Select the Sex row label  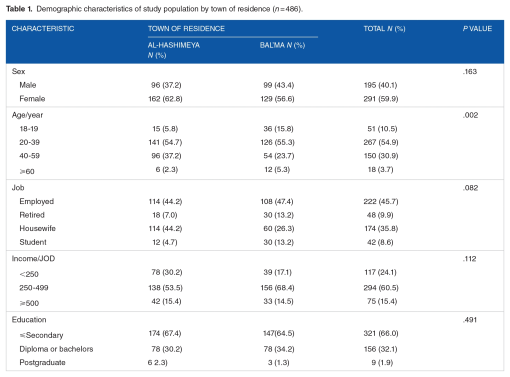(x=18, y=71)
